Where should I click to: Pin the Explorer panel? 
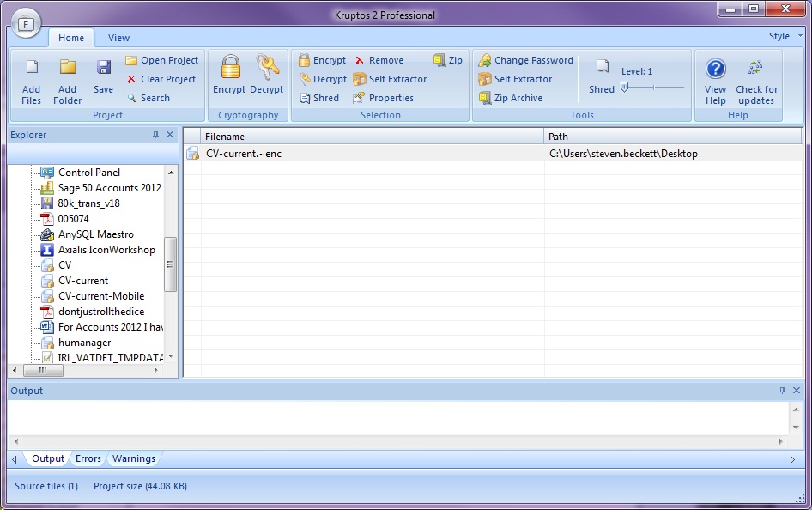pyautogui.click(x=155, y=135)
